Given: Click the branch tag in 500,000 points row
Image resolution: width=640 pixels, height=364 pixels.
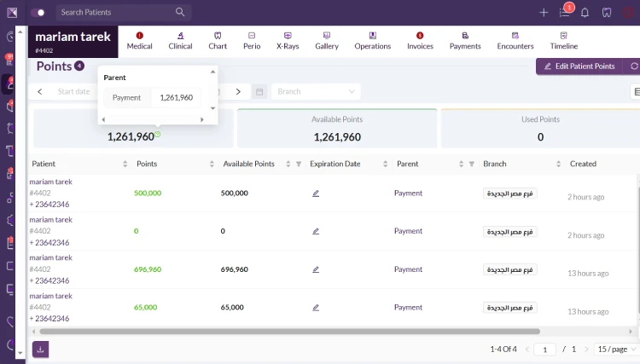Looking at the screenshot, I should click(x=509, y=194).
